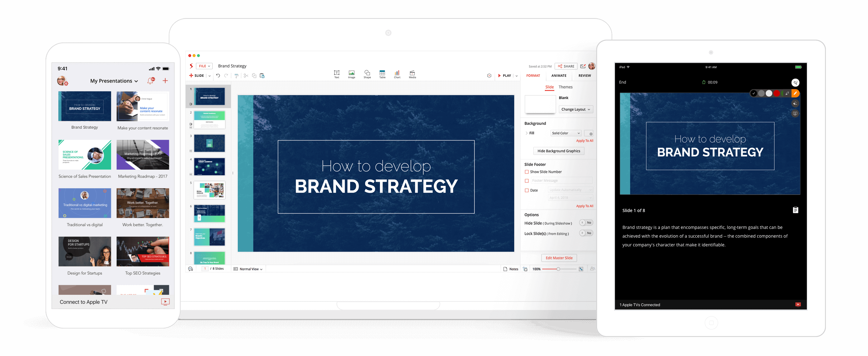Click the Table insert icon
Viewport: 868px width, 356px height.
[382, 74]
